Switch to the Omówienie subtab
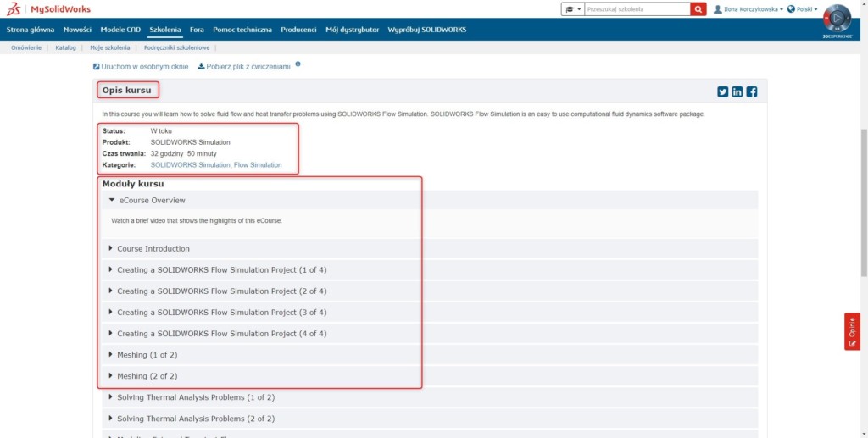The height and width of the screenshot is (438, 868). 26,48
